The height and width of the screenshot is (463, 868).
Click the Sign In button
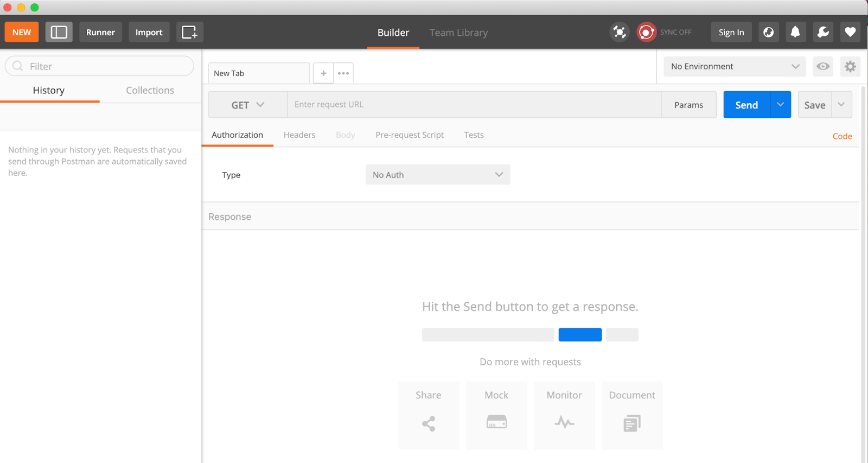(x=731, y=32)
